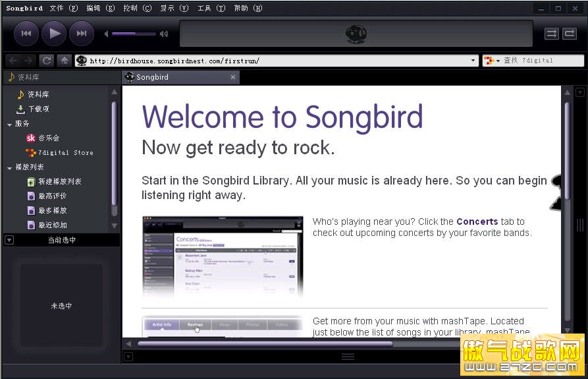Minimize the Songbird window
The width and height of the screenshot is (588, 379).
(541, 9)
